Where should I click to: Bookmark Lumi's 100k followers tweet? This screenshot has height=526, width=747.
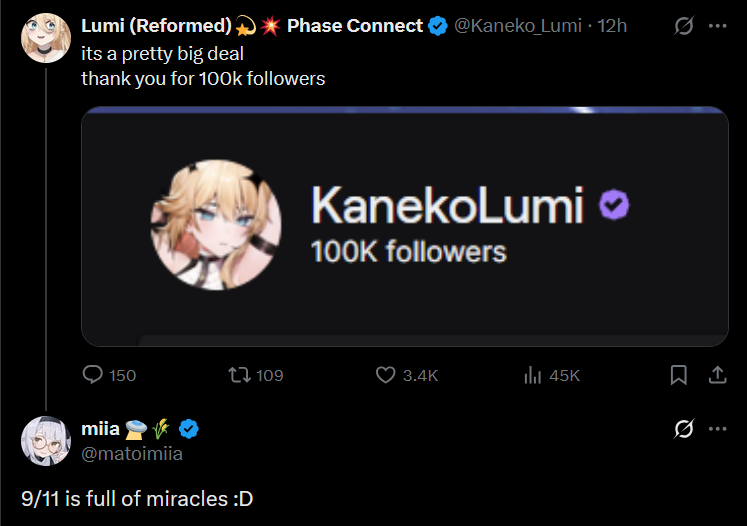pos(678,375)
